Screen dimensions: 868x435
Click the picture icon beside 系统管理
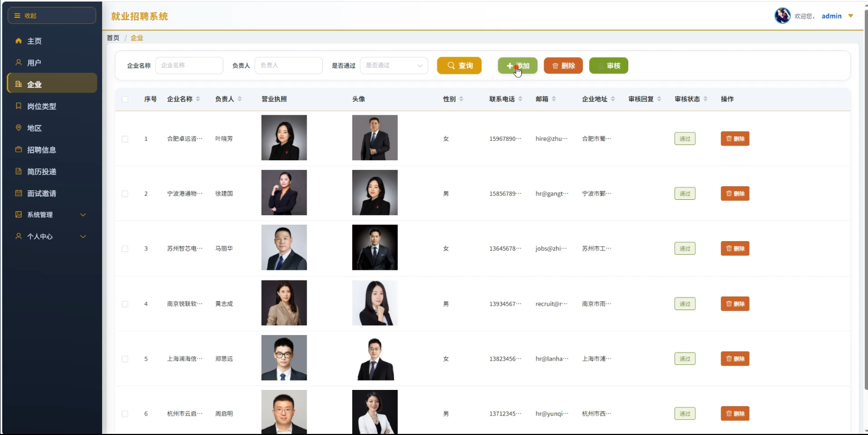click(18, 215)
